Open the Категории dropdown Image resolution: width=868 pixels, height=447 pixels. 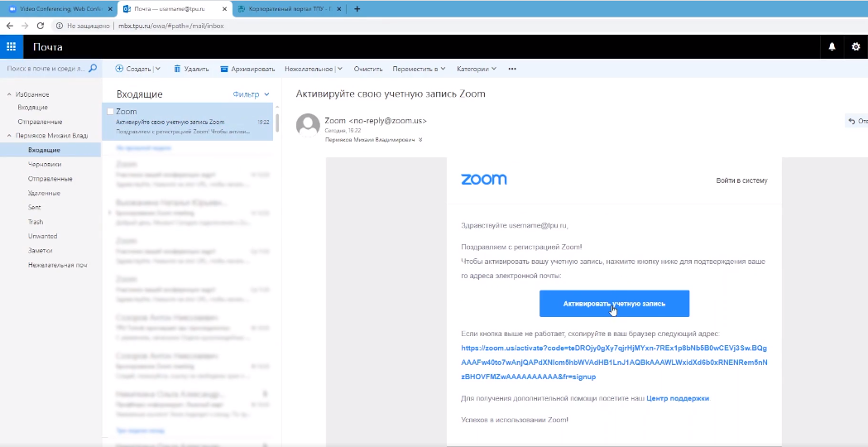pyautogui.click(x=477, y=69)
